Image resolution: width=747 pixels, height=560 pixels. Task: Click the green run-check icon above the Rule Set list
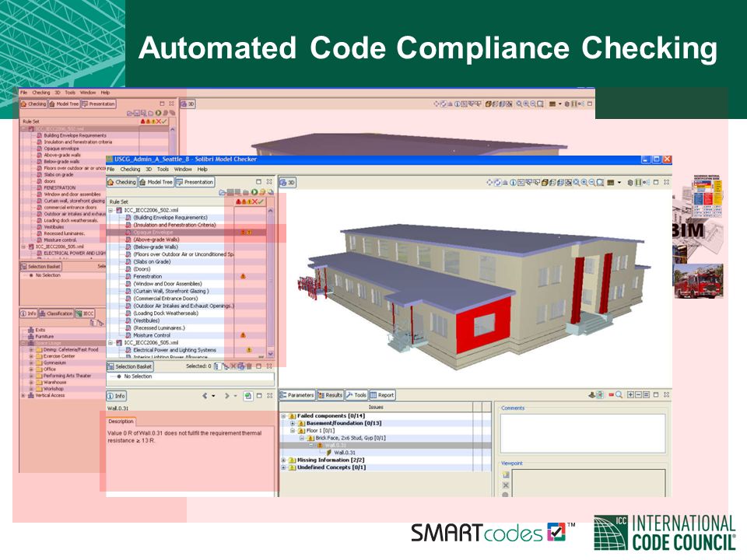point(255,192)
